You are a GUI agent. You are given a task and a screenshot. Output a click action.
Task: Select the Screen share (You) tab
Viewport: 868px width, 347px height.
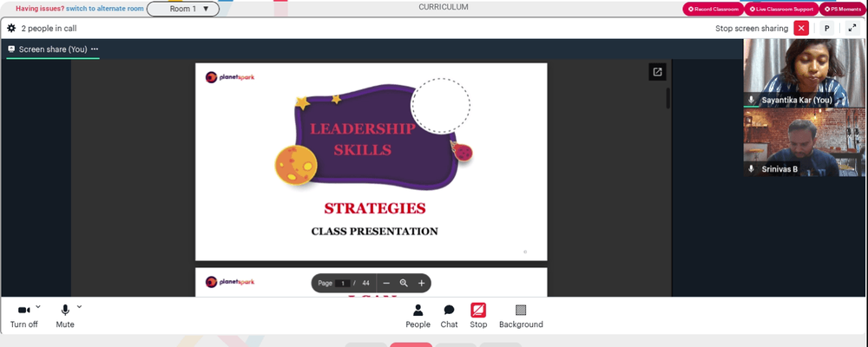click(53, 49)
